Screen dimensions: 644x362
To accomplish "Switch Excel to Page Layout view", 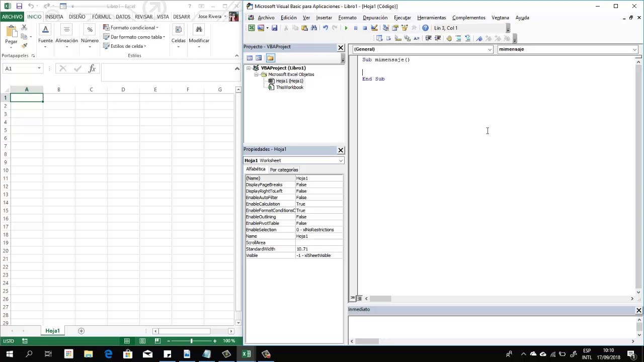I will [142, 341].
